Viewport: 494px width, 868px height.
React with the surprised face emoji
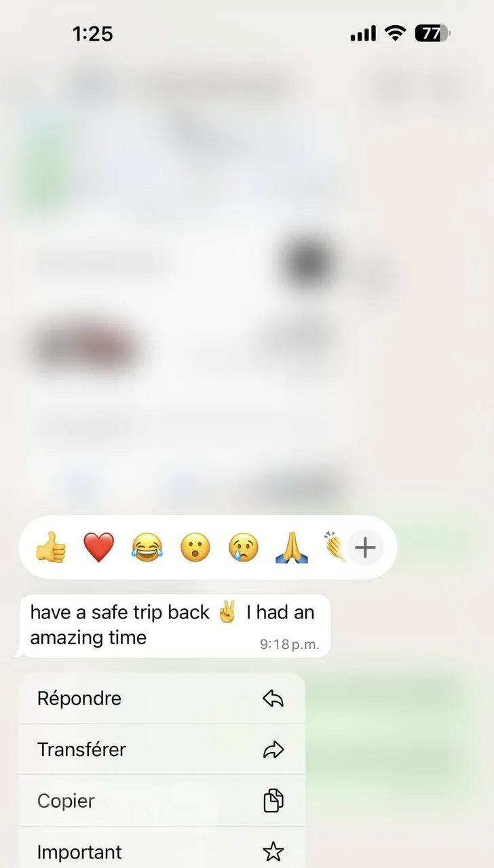click(195, 547)
